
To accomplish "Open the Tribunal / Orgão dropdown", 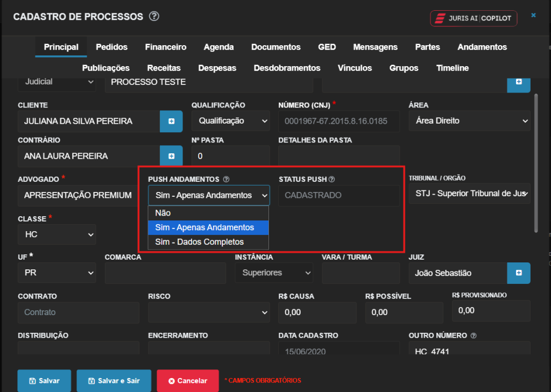I will (x=469, y=194).
